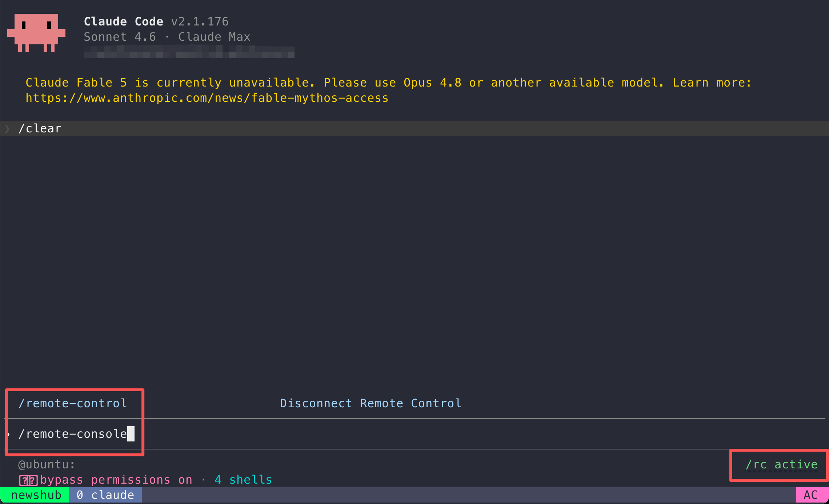Open the fable-mythos-access anthropic.com link
Image resolution: width=829 pixels, height=504 pixels.
tap(207, 98)
